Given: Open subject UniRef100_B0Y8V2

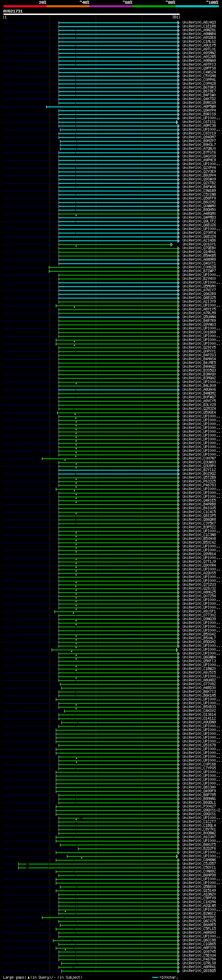Looking at the screenshot, I should (x=199, y=917).
